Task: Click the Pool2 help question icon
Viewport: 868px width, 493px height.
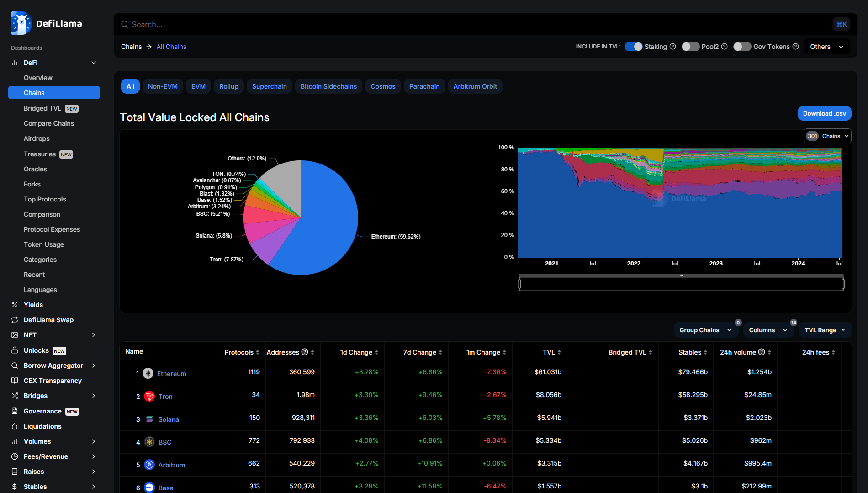Action: (724, 47)
